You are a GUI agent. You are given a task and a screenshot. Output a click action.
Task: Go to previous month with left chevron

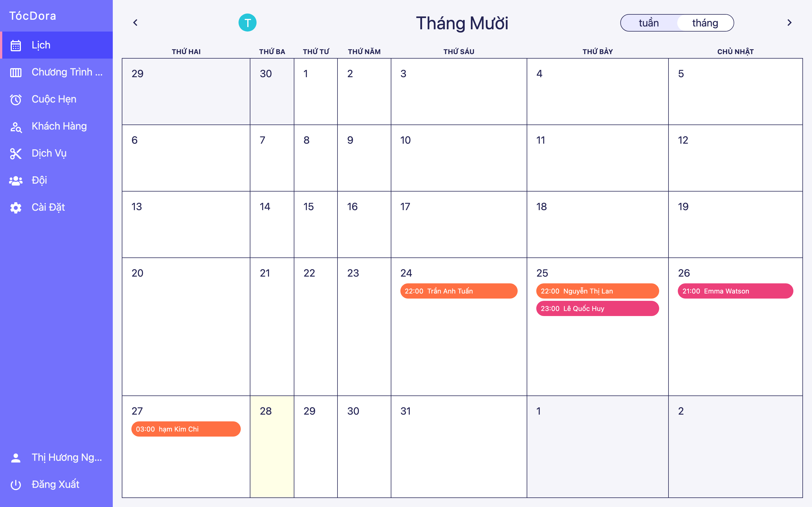pos(135,23)
